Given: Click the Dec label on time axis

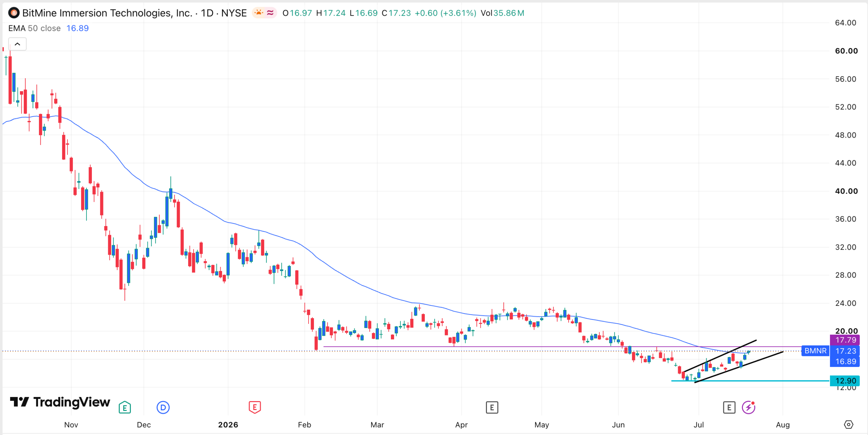Looking at the screenshot, I should [x=144, y=424].
